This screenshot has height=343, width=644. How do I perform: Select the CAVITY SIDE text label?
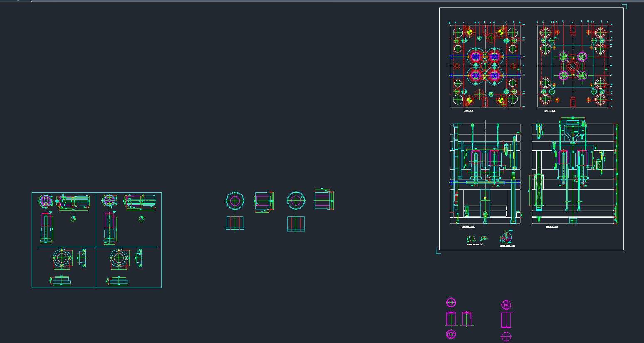[x=550, y=111]
